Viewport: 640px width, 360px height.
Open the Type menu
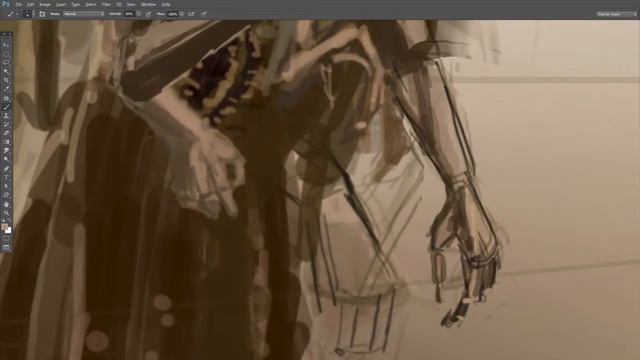[x=76, y=4]
